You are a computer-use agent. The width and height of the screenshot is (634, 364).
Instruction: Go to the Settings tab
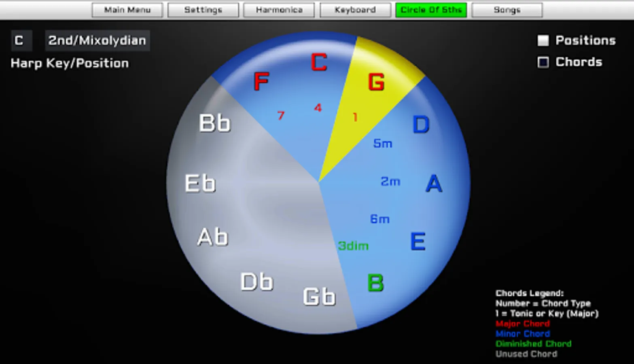[x=203, y=10]
